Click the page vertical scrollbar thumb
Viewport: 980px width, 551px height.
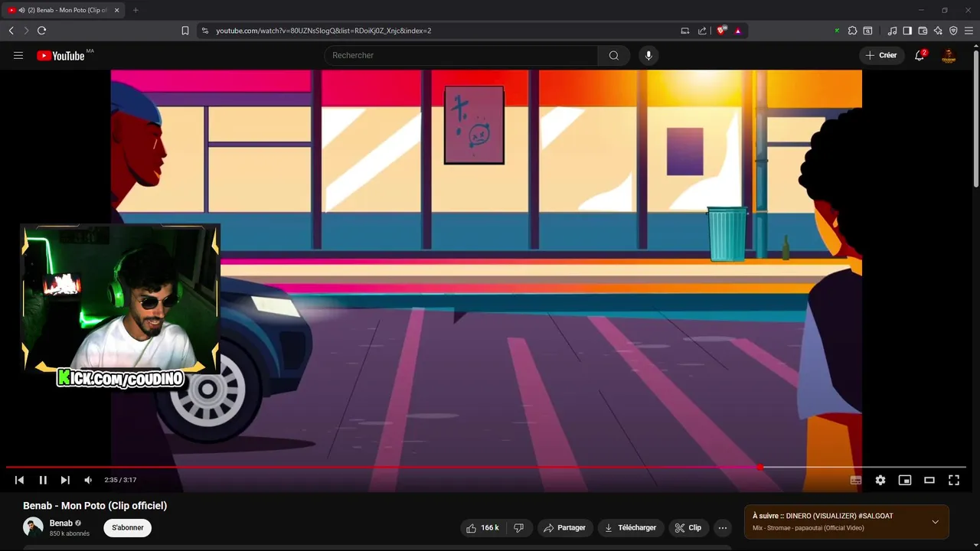point(976,119)
